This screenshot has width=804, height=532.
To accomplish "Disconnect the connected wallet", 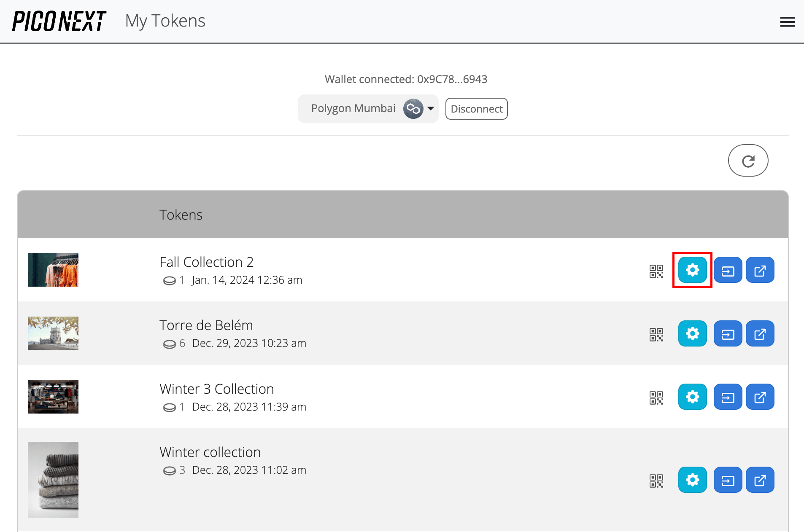I will (476, 108).
